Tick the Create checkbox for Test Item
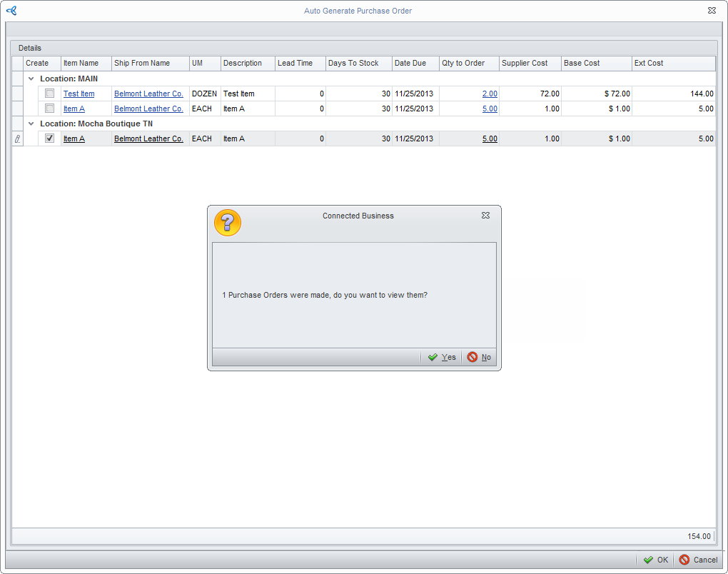 coord(50,94)
